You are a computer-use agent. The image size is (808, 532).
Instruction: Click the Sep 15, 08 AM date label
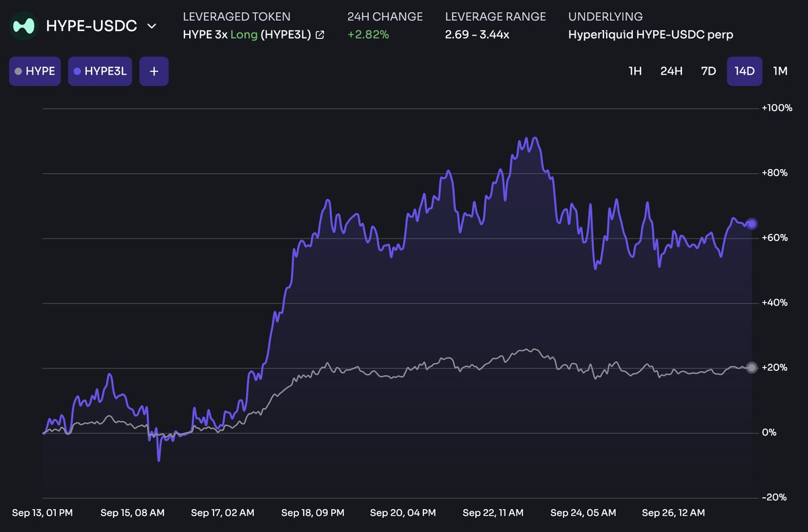click(133, 513)
